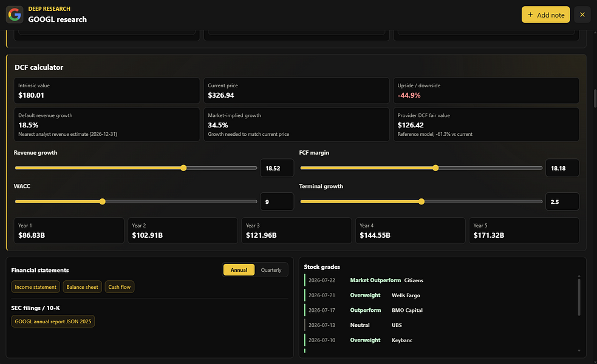Open the Balance sheet
Image resolution: width=597 pixels, height=364 pixels.
tap(82, 287)
